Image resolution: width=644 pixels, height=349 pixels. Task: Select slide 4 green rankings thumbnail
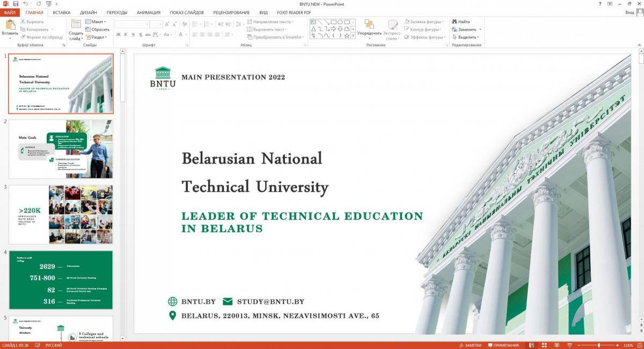pyautogui.click(x=61, y=279)
